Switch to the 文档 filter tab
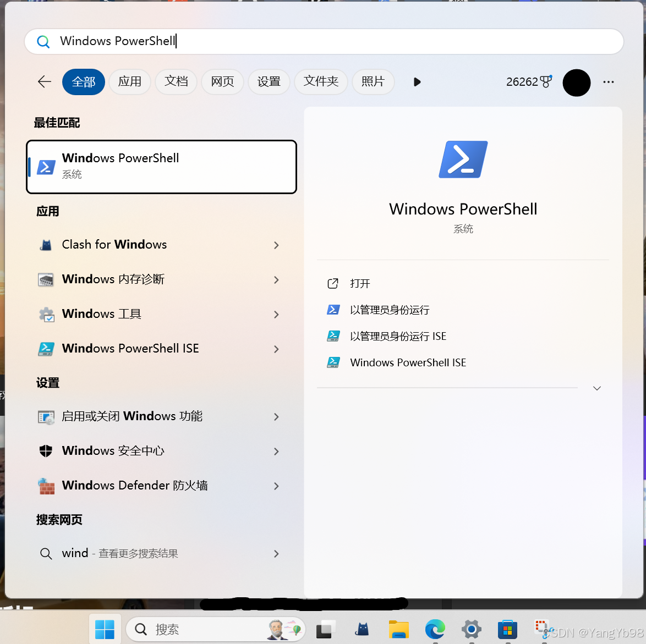Screen dimensions: 646x644 coord(176,81)
